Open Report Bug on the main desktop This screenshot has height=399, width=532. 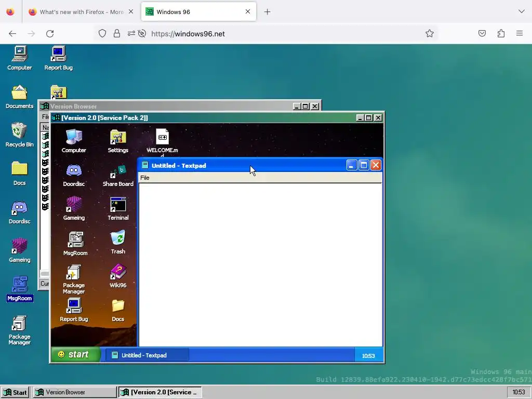(58, 58)
